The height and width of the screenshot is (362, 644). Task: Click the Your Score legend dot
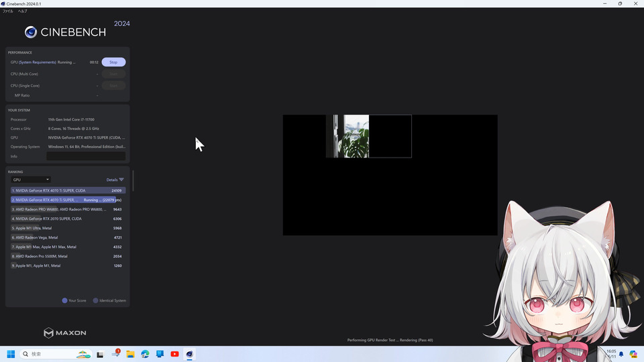pyautogui.click(x=64, y=300)
